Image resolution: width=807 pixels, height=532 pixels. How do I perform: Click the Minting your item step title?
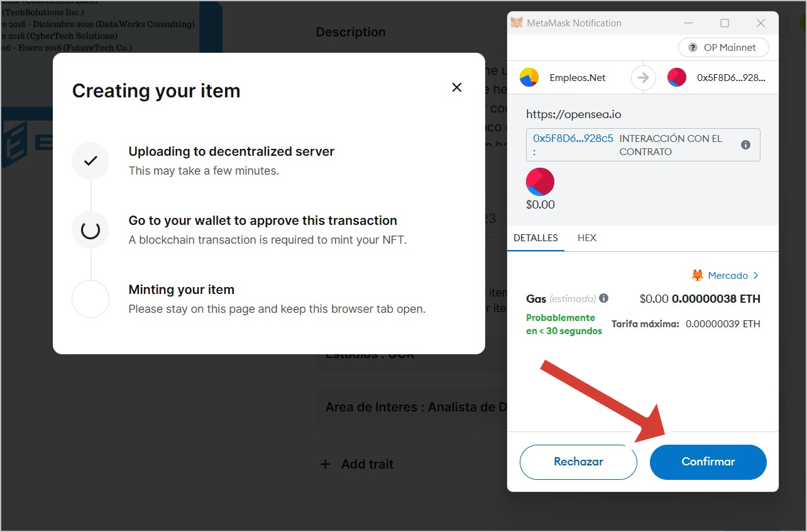tap(182, 290)
